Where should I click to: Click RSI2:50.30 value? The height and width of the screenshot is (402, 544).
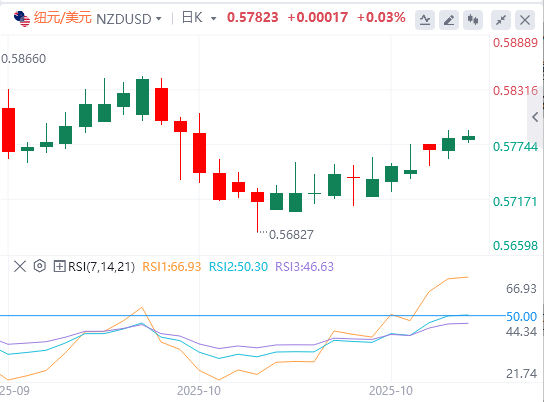pyautogui.click(x=238, y=266)
